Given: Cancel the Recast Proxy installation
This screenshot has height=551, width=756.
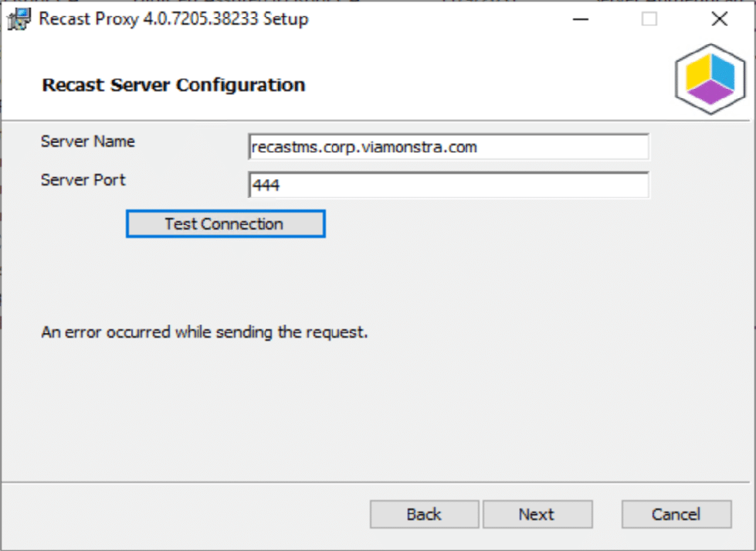Looking at the screenshot, I should 676,515.
